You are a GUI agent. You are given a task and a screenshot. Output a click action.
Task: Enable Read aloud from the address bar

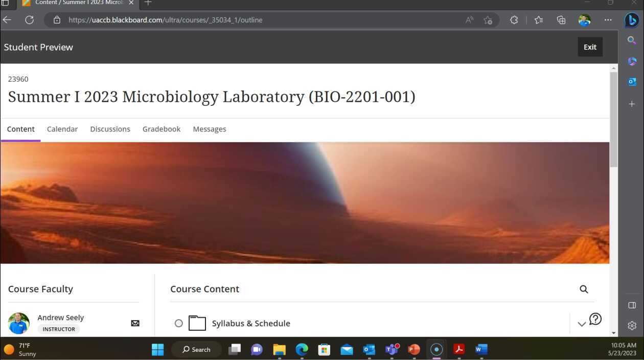click(x=469, y=20)
